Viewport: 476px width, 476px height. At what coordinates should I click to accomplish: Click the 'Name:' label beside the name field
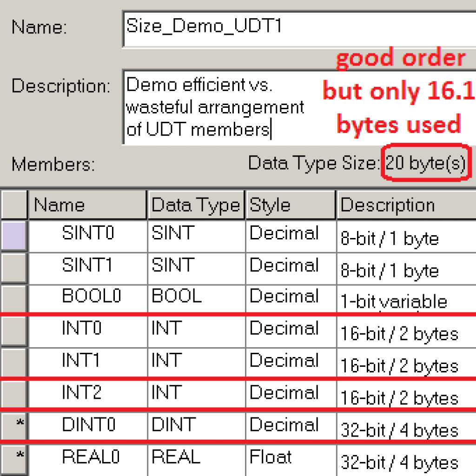pyautogui.click(x=39, y=27)
